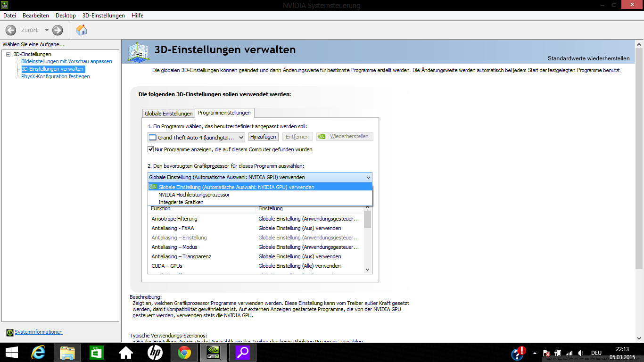Click the volume speaker tray icon
The width and height of the screenshot is (644, 362).
pyautogui.click(x=581, y=353)
